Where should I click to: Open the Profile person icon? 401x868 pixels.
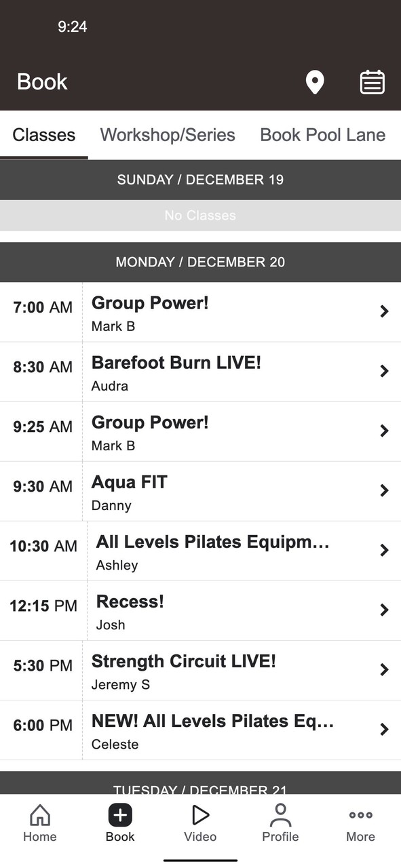pyautogui.click(x=280, y=814)
